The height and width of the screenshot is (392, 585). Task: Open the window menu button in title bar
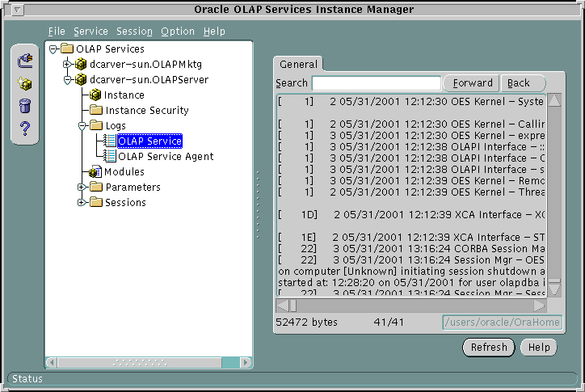point(17,10)
